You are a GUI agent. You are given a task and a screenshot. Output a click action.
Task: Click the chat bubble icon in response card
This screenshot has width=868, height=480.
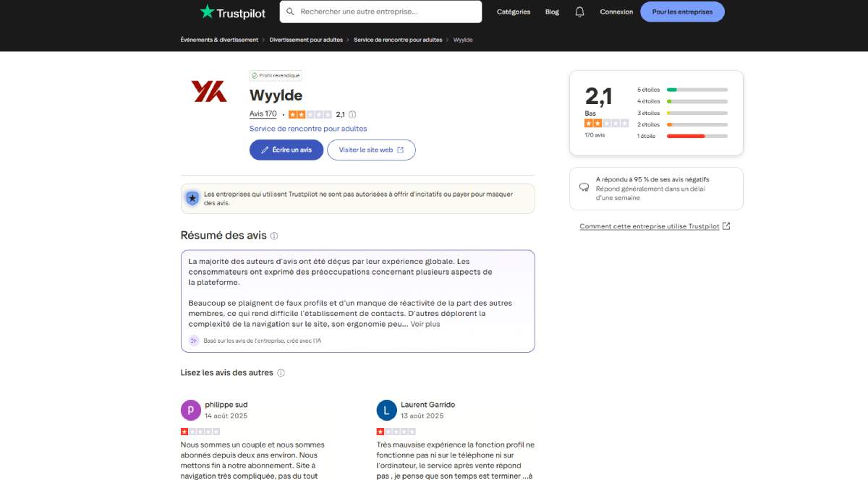pos(584,187)
